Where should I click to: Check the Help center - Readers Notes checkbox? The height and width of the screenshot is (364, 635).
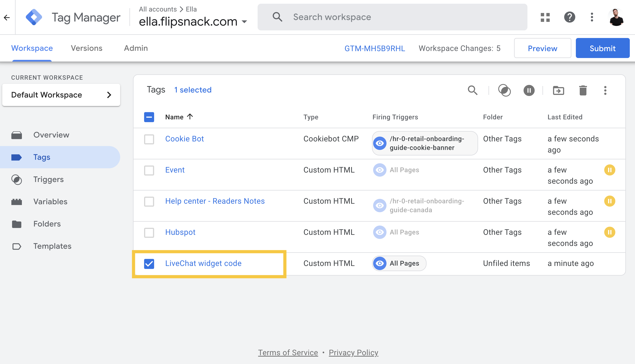(x=149, y=201)
